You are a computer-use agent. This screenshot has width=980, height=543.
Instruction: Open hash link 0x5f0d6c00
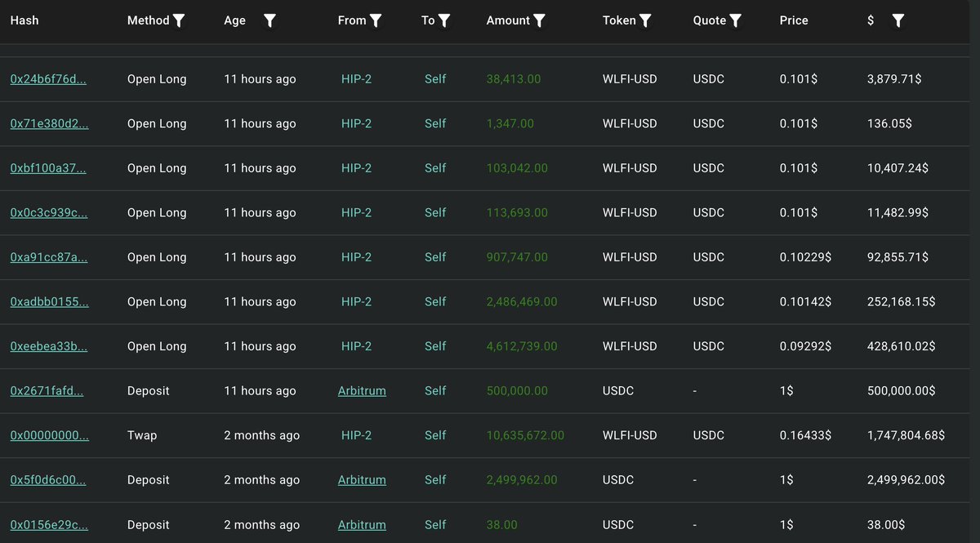[48, 480]
